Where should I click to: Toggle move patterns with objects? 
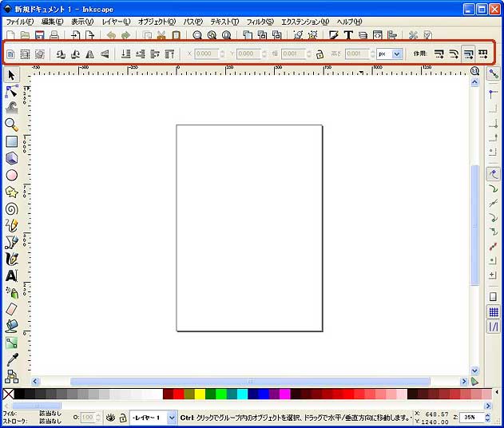[482, 53]
